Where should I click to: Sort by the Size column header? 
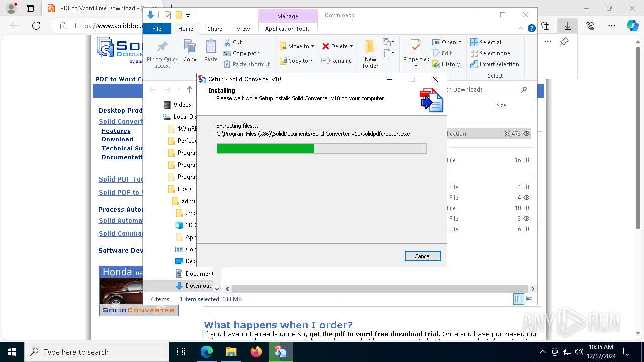[512, 105]
